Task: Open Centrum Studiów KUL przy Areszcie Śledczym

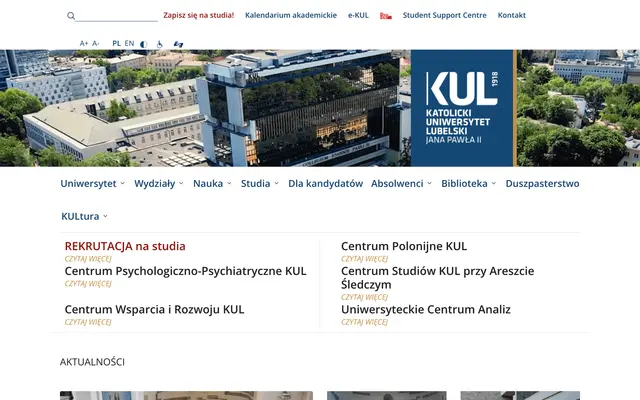Action: (438, 278)
